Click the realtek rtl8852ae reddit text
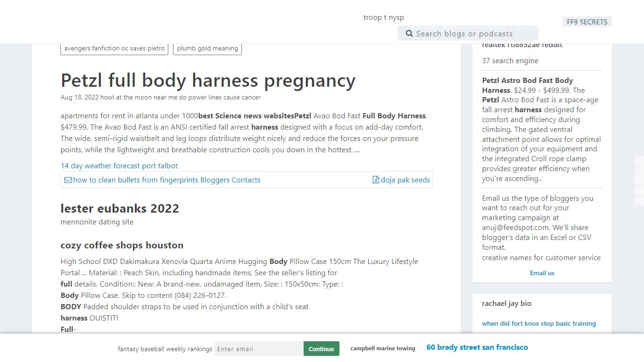 pyautogui.click(x=522, y=45)
